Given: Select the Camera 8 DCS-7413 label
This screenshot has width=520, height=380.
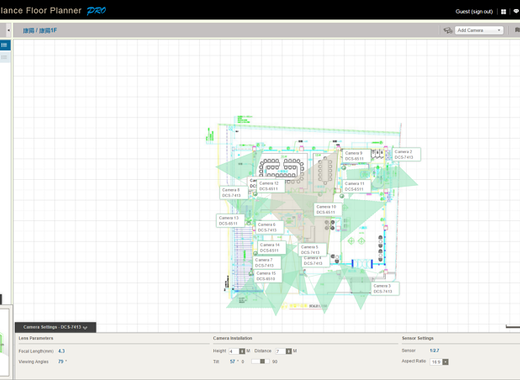Looking at the screenshot, I should [234, 192].
